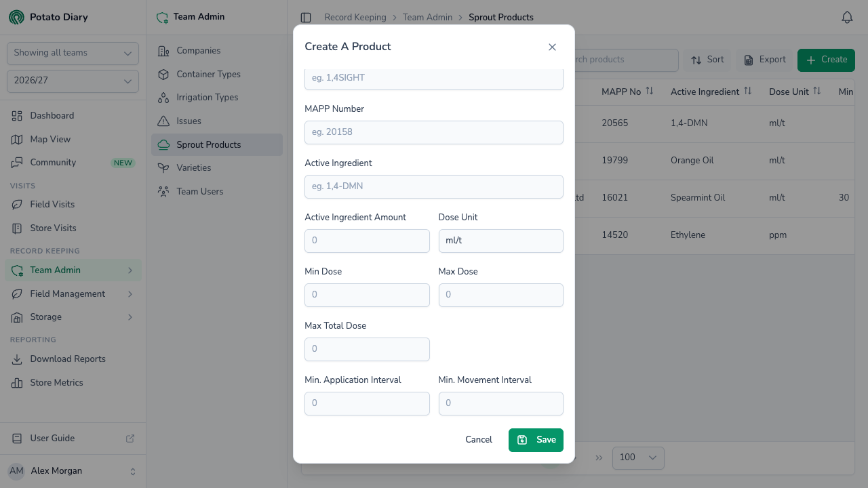Close the Create A Product dialog

(552, 47)
